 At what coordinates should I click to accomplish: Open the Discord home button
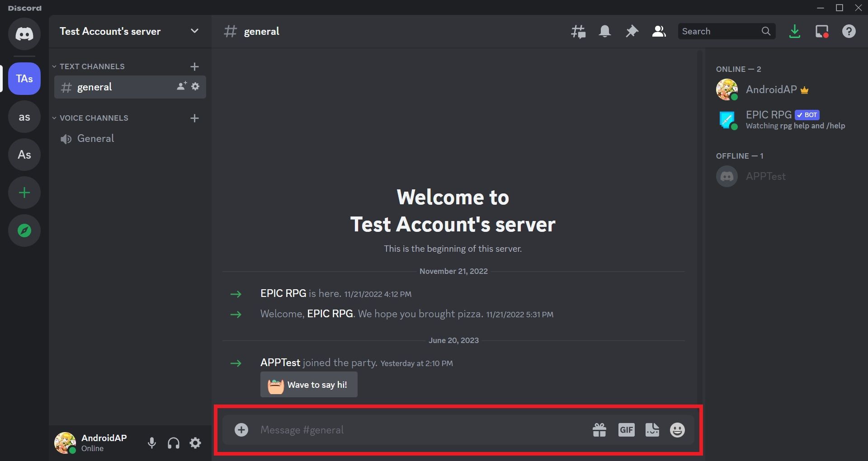24,34
